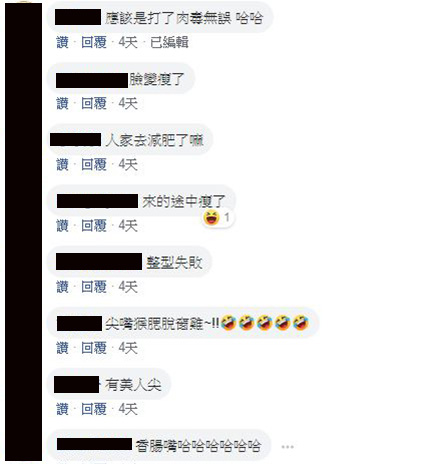Screen dimensions: 447x464
Task: Click the last laughing emoji in 尖嘴猴腮 comment
Action: [x=301, y=323]
